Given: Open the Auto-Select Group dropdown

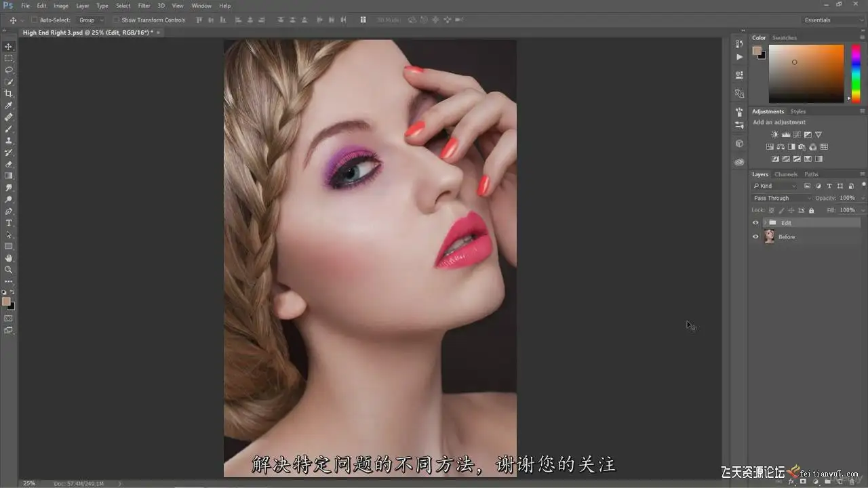Looking at the screenshot, I should (x=91, y=20).
